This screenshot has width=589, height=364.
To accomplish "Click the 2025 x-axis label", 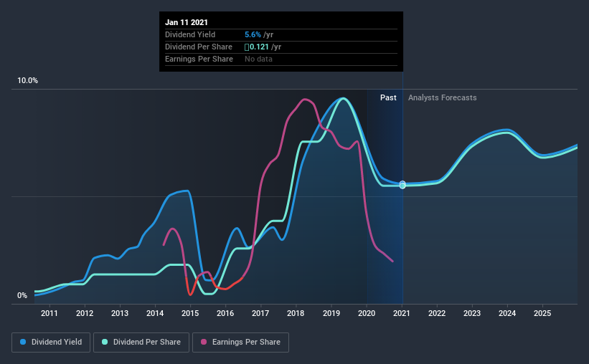I will tap(542, 313).
